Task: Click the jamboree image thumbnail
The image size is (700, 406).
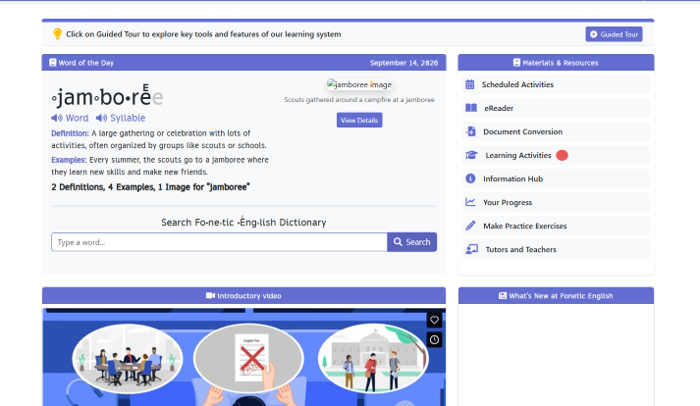Action: pos(359,84)
